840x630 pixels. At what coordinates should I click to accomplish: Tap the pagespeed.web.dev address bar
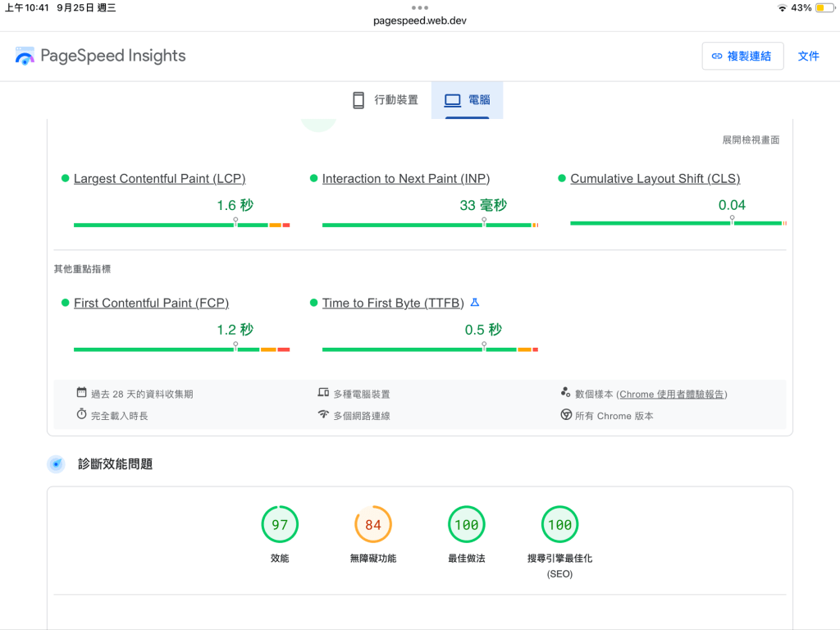click(419, 21)
